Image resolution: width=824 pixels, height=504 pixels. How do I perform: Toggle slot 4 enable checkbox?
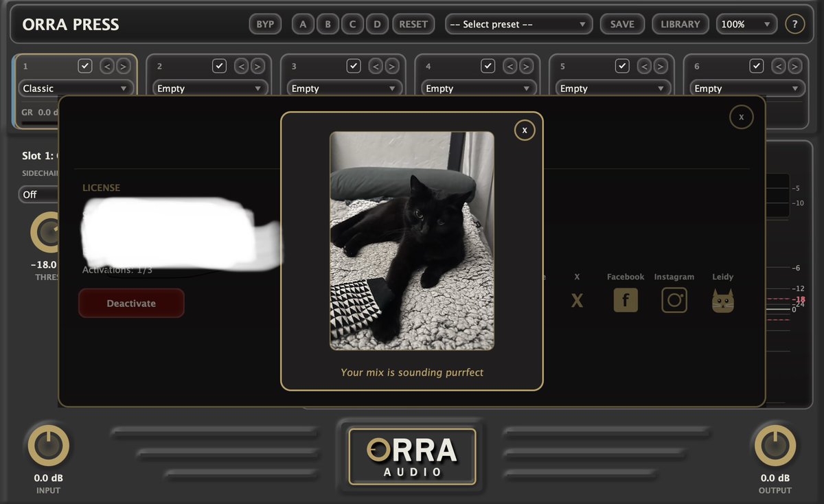pos(488,66)
